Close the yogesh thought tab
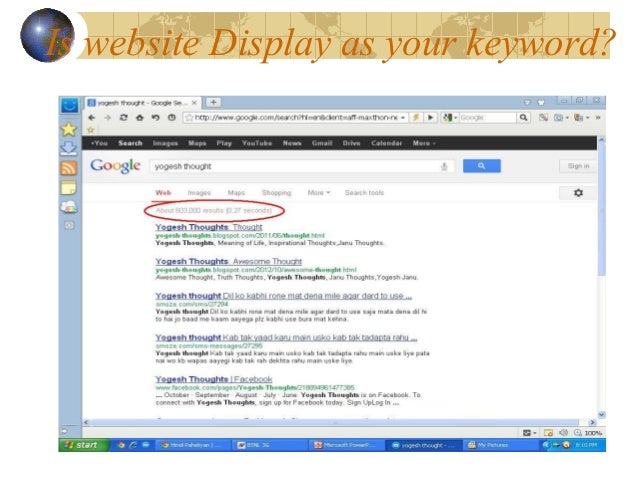 tap(194, 103)
